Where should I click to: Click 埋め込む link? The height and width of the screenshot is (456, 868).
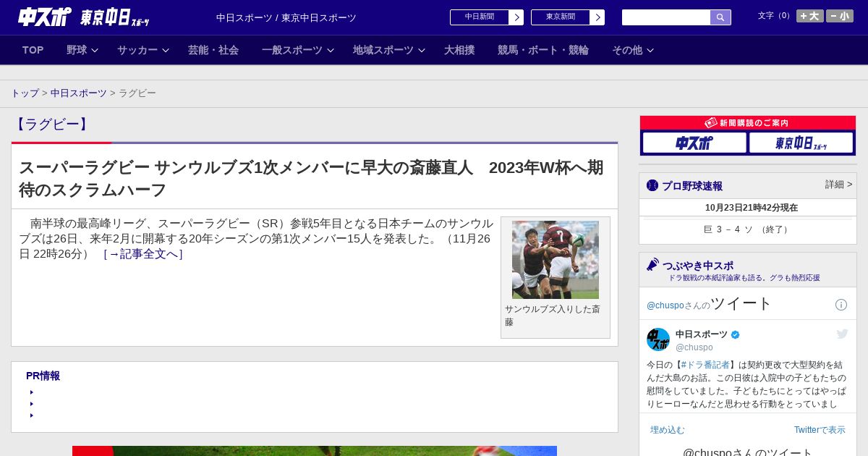click(x=667, y=430)
